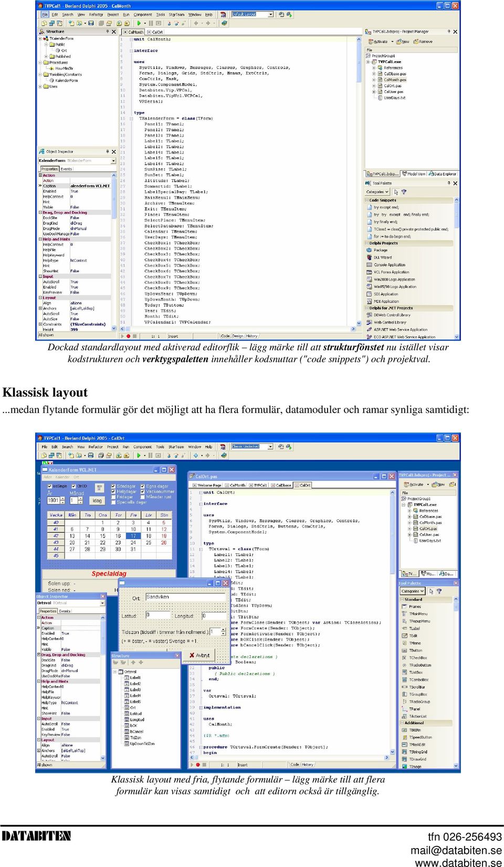Click Pause icon in top Delphi toolbar
Image resolution: width=504 pixels, height=867 pixels.
pos(151,23)
